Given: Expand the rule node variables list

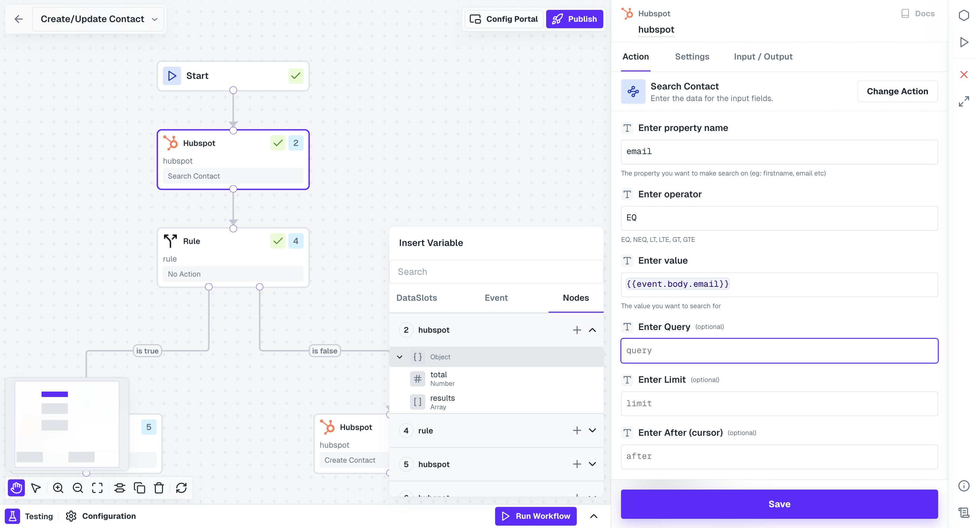Looking at the screenshot, I should coord(592,430).
